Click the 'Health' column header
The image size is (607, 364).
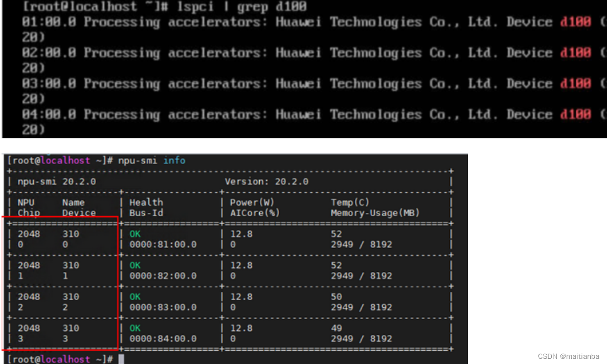(146, 202)
